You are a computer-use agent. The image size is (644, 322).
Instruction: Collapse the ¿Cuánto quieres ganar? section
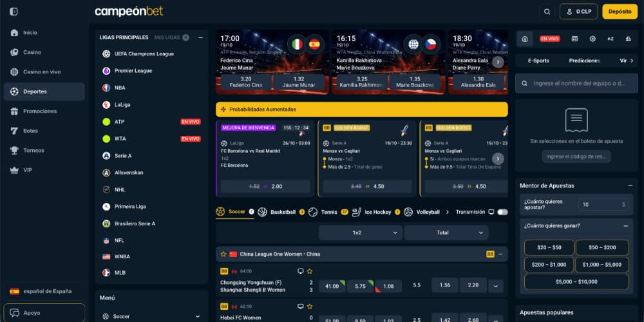[x=625, y=226]
